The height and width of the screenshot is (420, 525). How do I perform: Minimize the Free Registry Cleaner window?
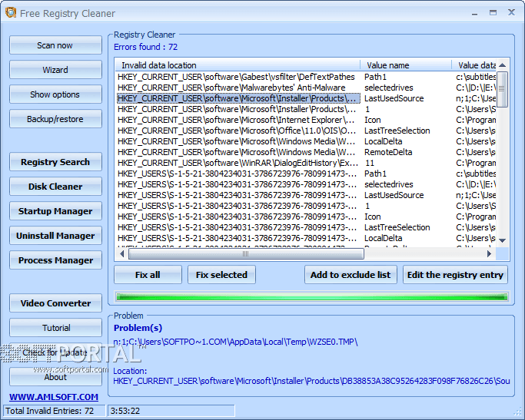475,13
